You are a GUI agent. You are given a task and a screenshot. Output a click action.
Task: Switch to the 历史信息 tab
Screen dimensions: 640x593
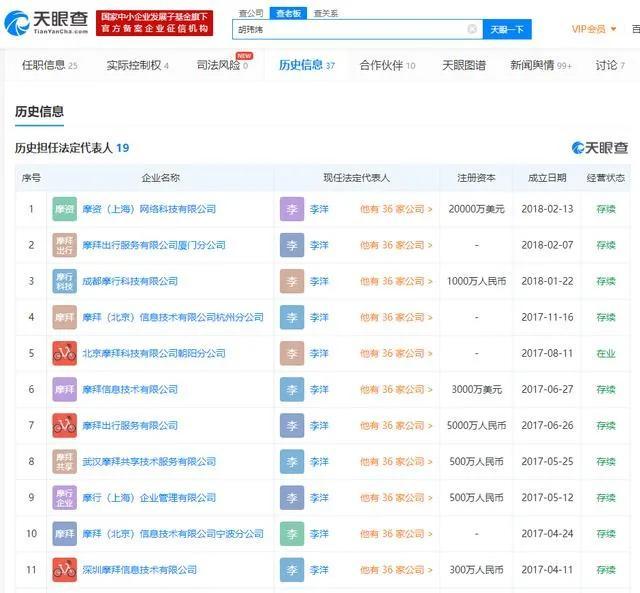coord(306,65)
